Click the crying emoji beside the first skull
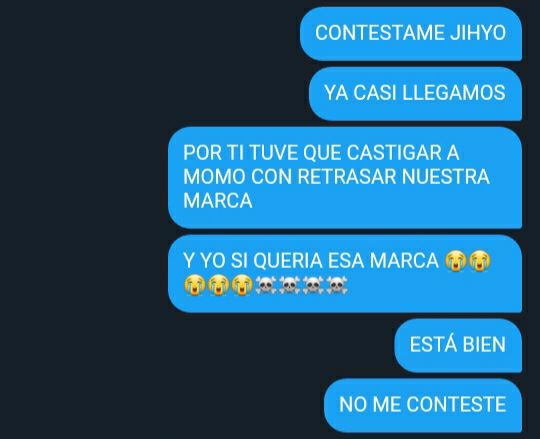Screen dimensions: 540x439 pyautogui.click(x=242, y=285)
